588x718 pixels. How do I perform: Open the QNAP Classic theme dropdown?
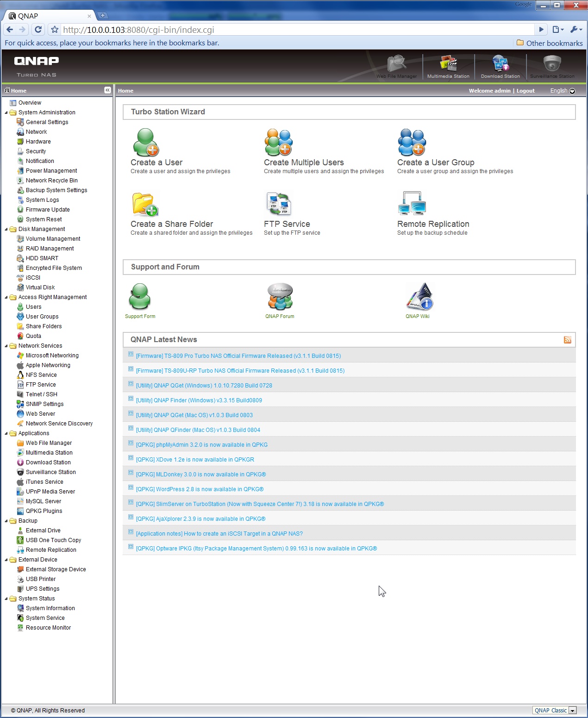(572, 711)
